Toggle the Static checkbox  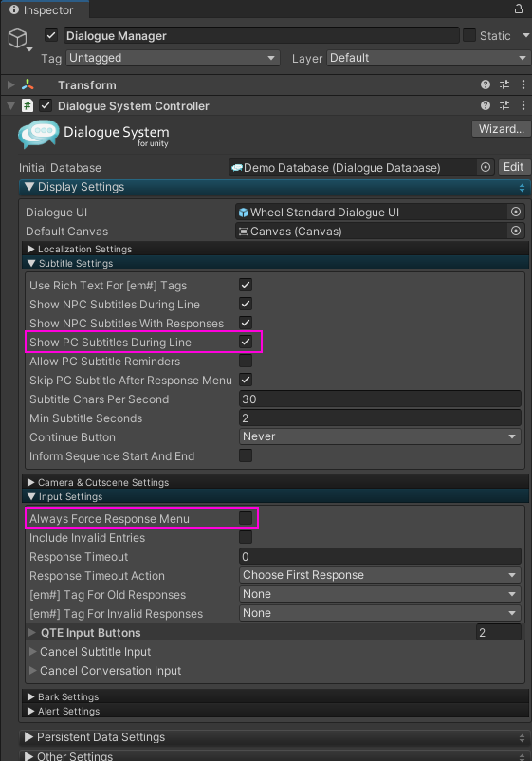point(469,35)
